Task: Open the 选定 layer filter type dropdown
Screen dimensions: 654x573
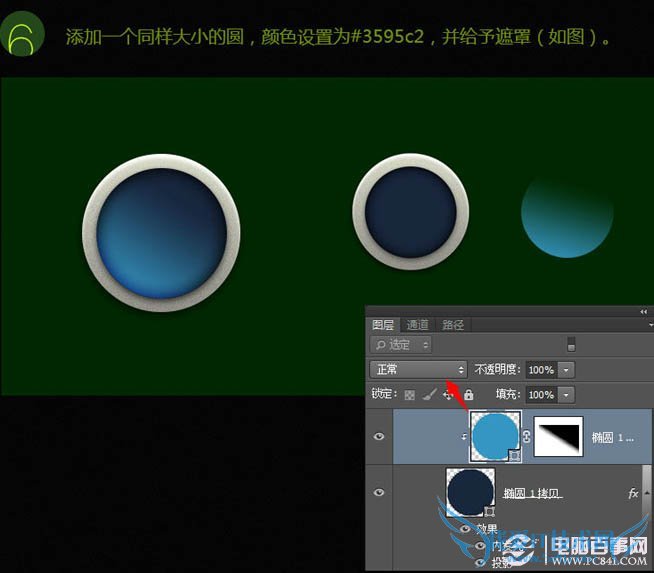Action: [x=401, y=344]
